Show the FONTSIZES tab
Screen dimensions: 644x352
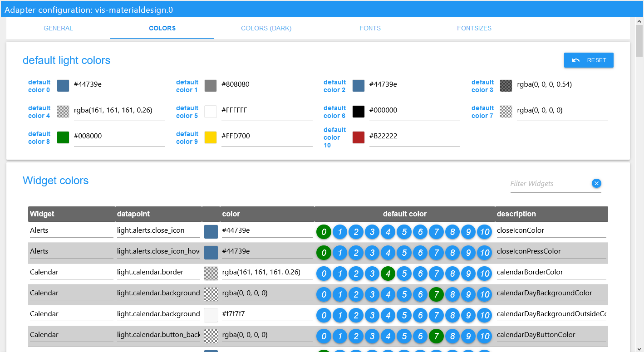[x=474, y=28]
